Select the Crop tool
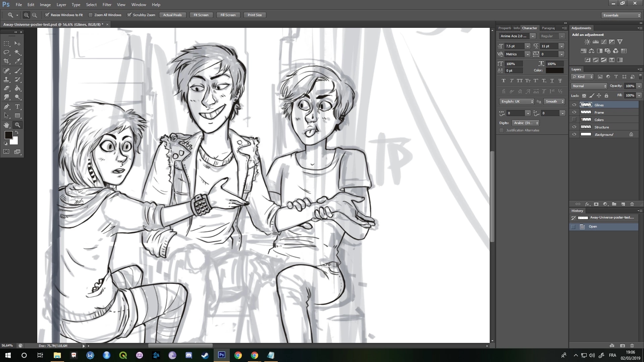Viewport: 644px width, 362px height. coord(6,61)
